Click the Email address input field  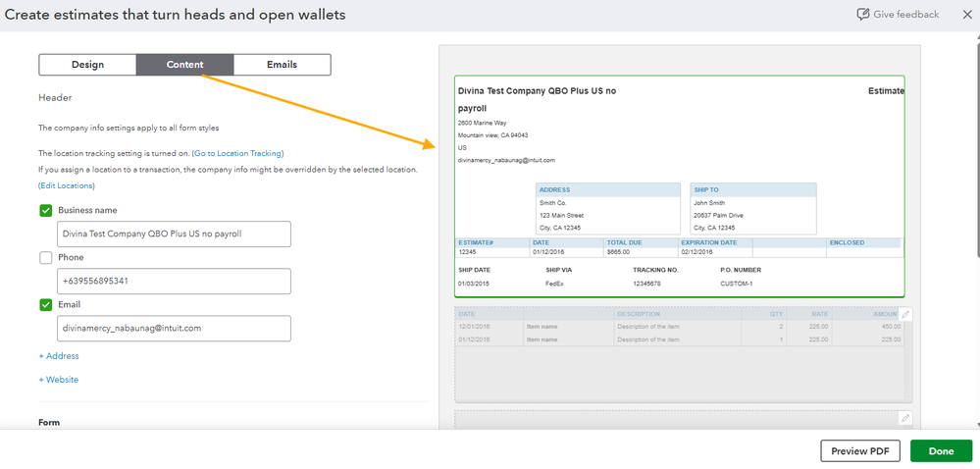[x=175, y=328]
